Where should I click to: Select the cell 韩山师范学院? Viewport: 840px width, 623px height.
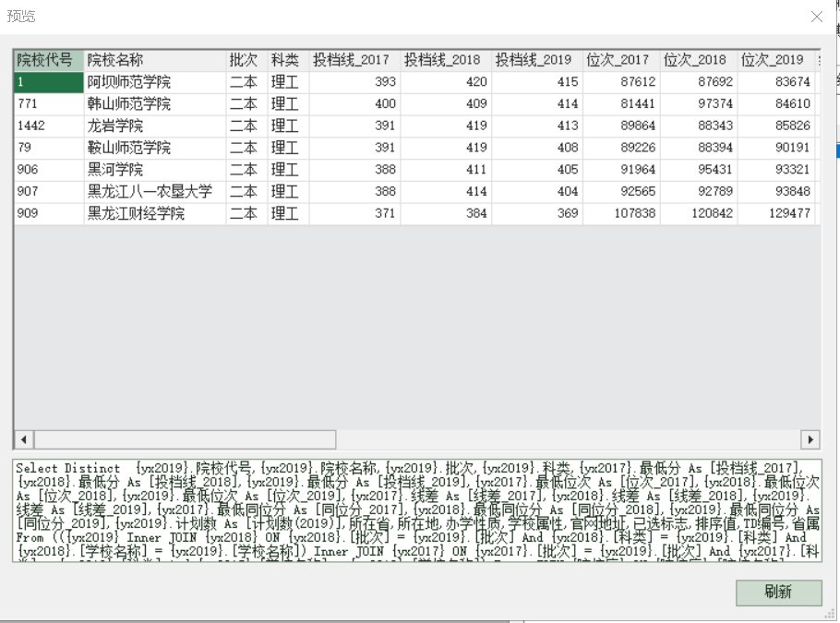155,104
